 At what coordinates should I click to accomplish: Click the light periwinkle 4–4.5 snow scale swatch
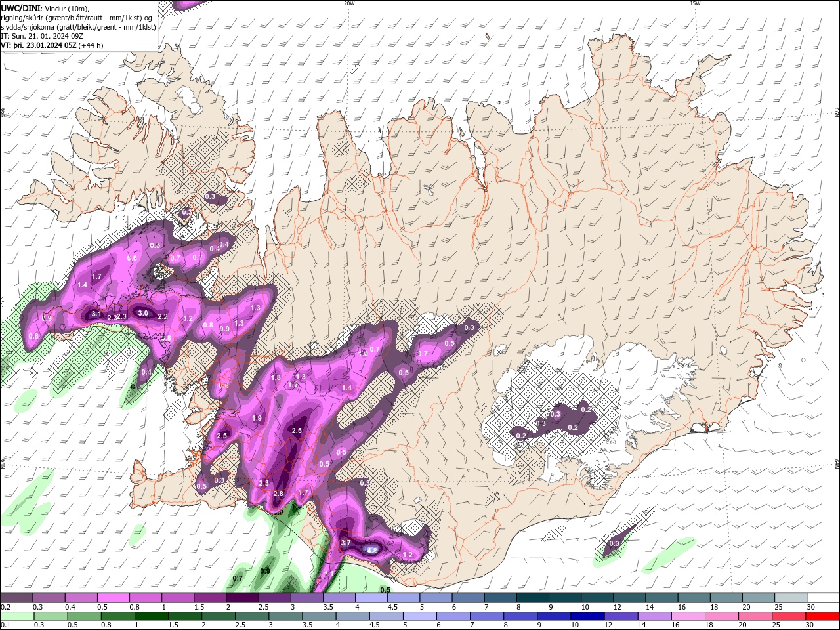tap(371, 598)
